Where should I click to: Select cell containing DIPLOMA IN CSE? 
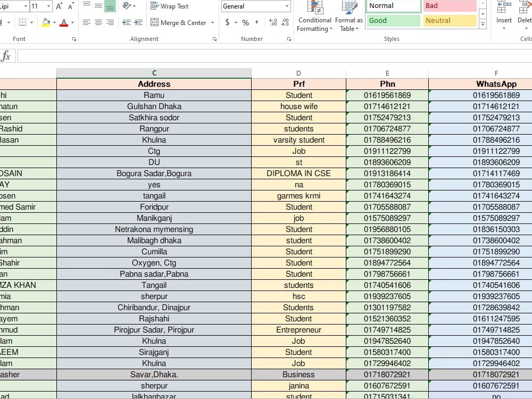(298, 173)
